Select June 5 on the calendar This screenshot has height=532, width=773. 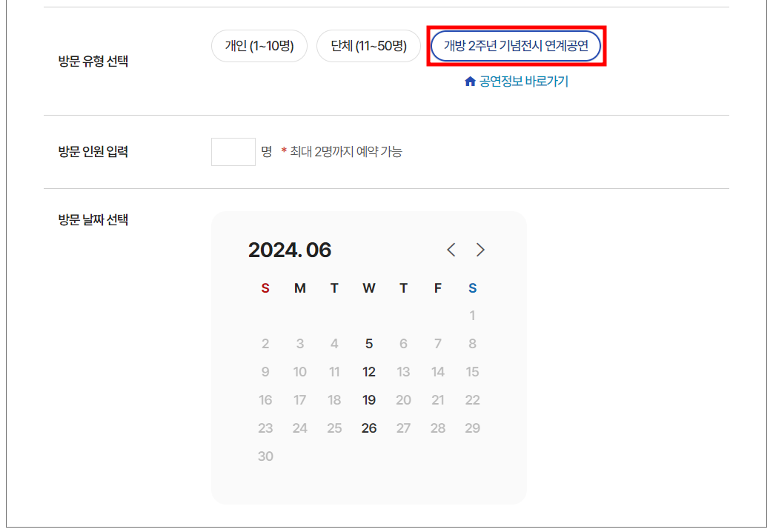[369, 343]
